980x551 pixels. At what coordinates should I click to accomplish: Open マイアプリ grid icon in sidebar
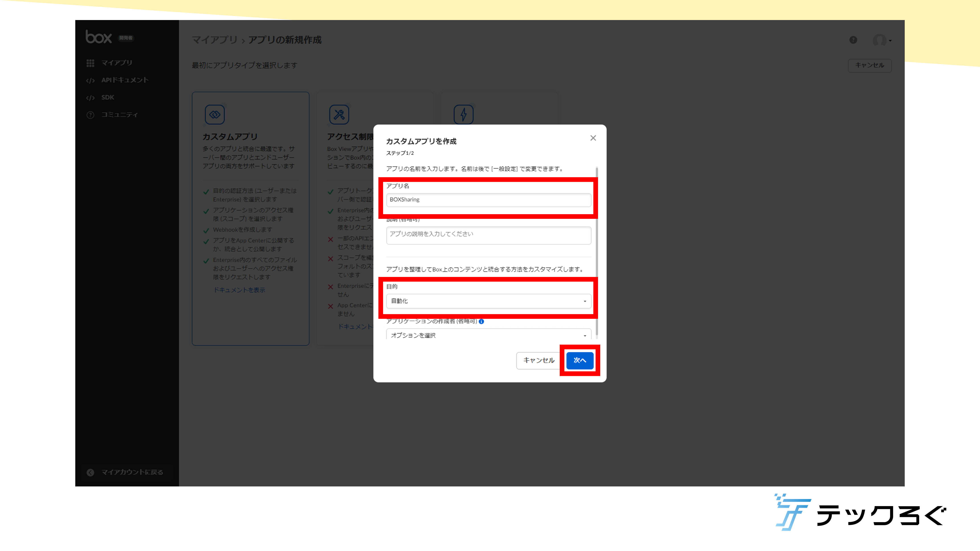90,63
